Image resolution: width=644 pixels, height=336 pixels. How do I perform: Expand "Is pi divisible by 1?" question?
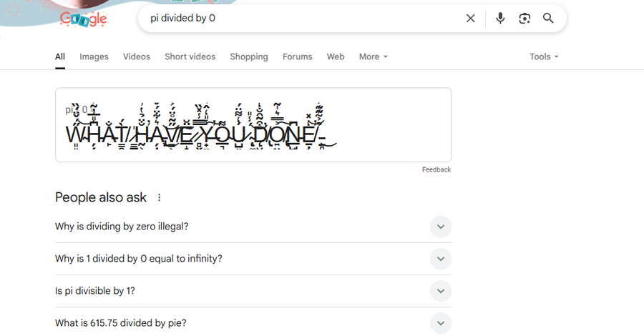click(441, 291)
